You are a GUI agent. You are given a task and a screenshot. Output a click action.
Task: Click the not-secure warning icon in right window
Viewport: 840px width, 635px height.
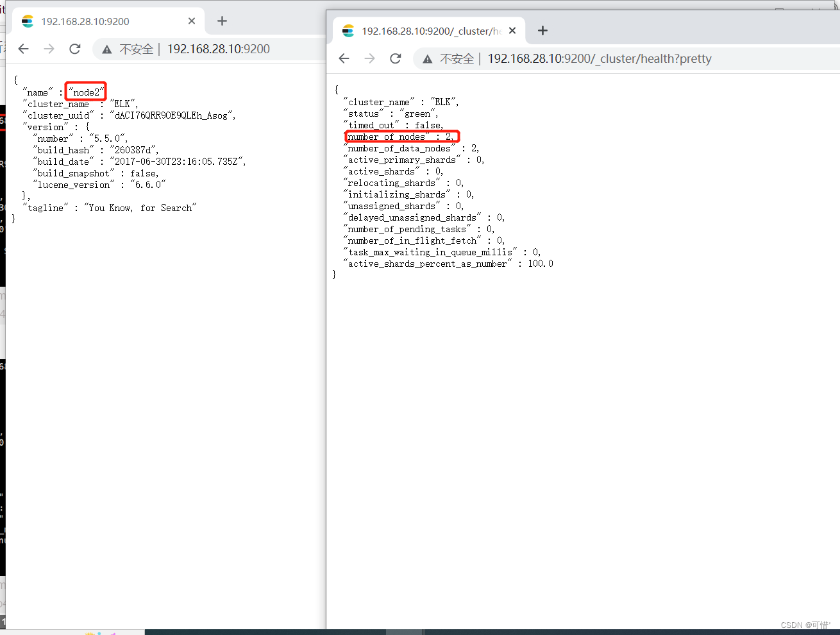tap(428, 59)
